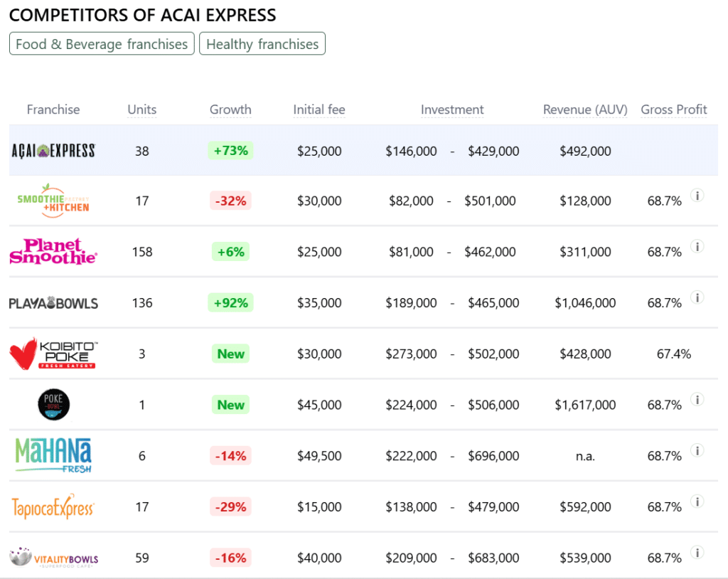Click the $683,000 investment maximum

tap(493, 558)
